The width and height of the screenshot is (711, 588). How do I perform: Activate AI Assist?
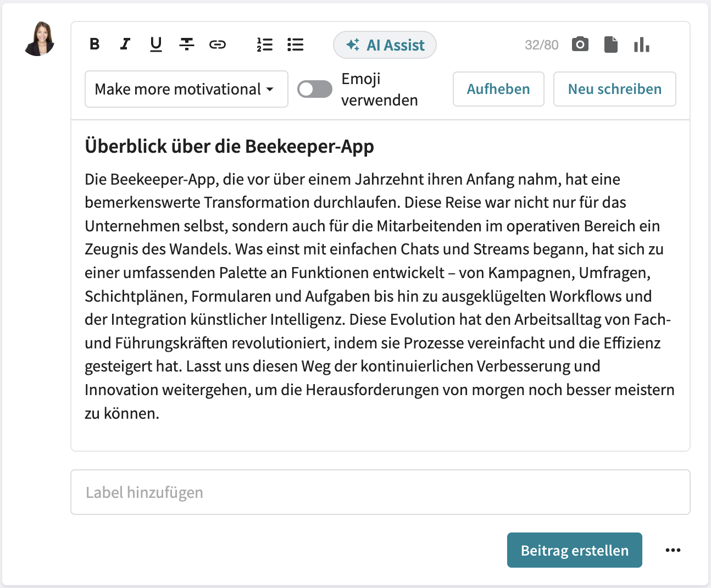click(385, 45)
